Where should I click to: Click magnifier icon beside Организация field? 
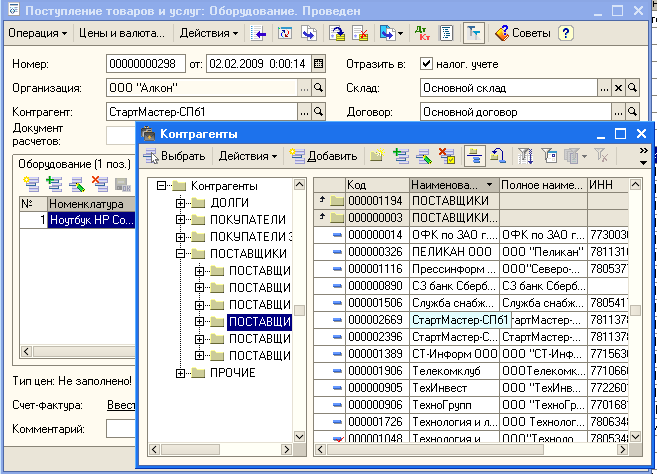click(x=319, y=88)
